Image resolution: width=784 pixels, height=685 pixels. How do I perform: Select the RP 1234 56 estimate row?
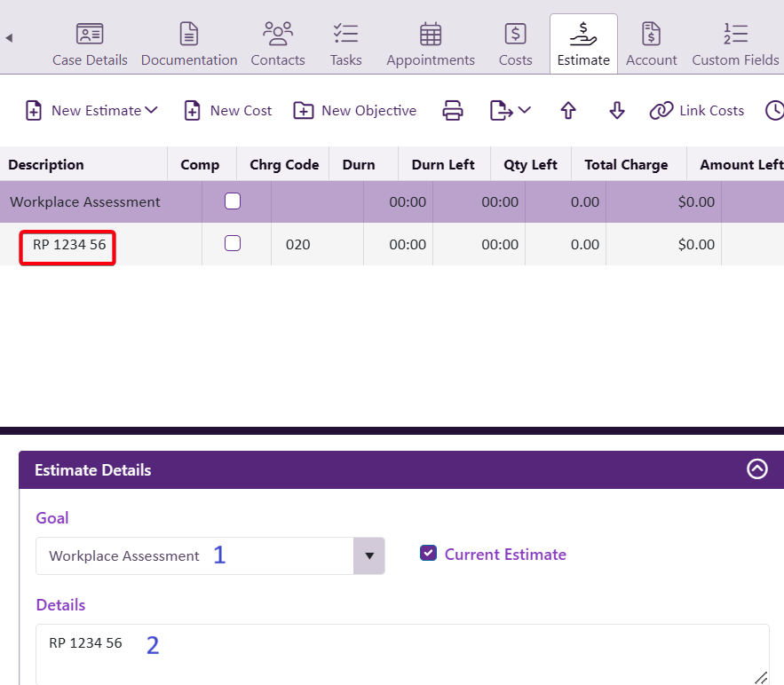tap(69, 245)
